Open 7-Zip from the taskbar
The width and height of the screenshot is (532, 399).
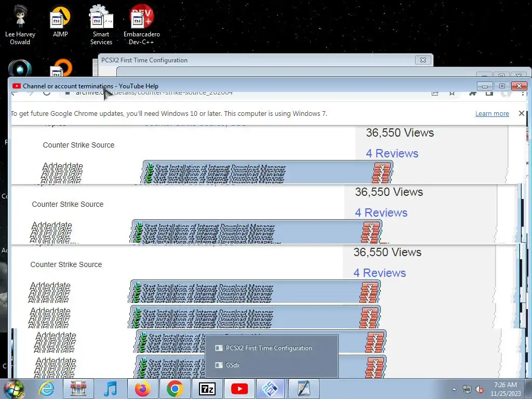click(207, 389)
